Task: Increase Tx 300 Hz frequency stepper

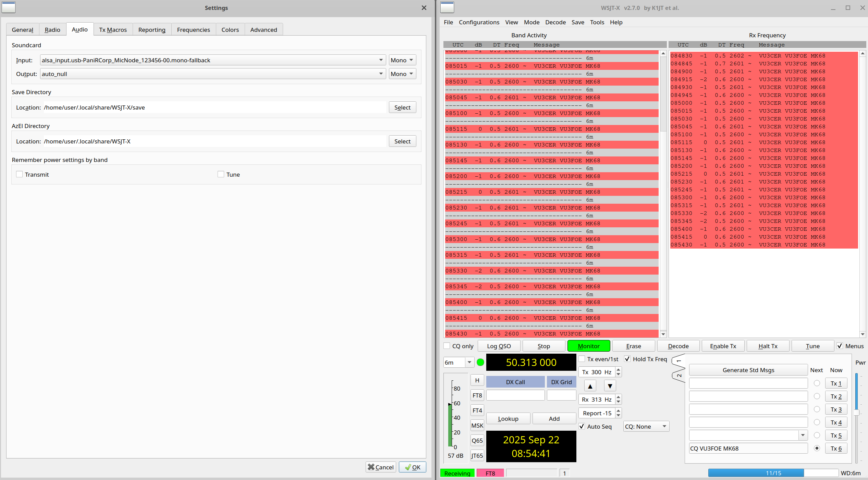Action: tap(619, 369)
